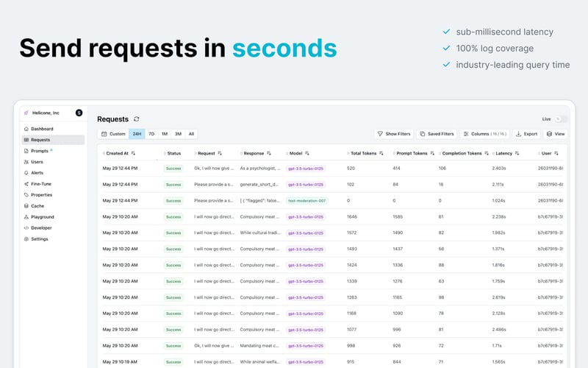
Task: Open Alerts in the sidebar
Action: click(53, 173)
